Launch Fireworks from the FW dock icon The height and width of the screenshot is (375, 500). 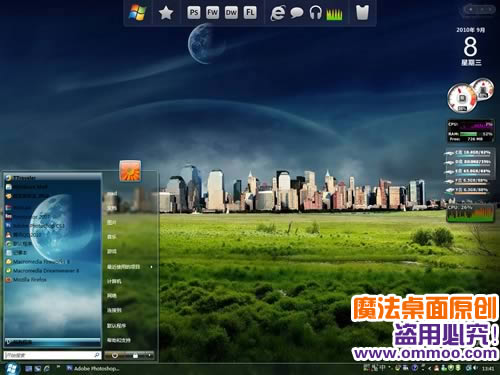tap(212, 13)
